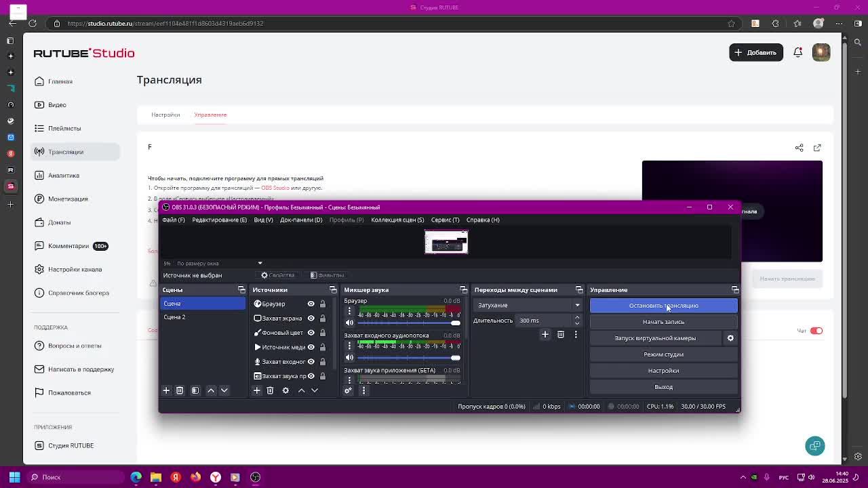868x488 pixels.
Task: Open the transition type dropdown Затухание
Action: (x=528, y=305)
